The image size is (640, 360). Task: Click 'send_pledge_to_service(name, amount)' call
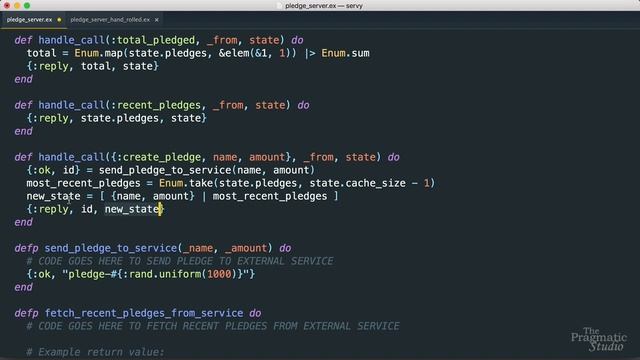click(207, 170)
